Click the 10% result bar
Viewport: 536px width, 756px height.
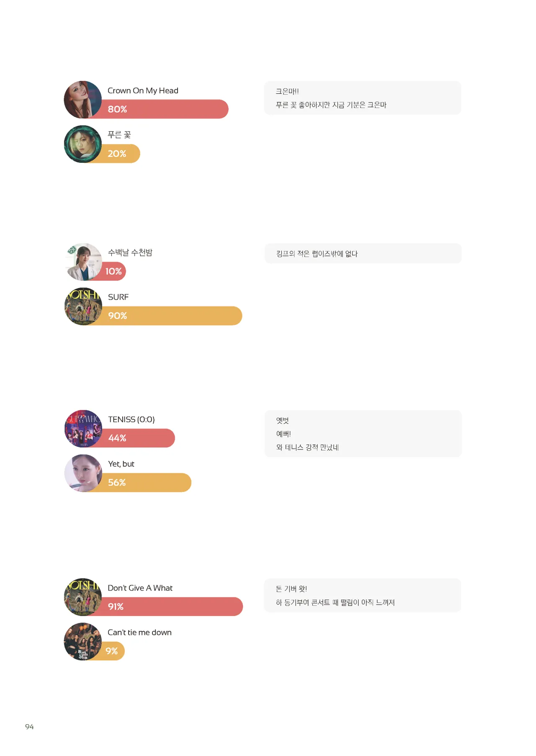pyautogui.click(x=114, y=272)
